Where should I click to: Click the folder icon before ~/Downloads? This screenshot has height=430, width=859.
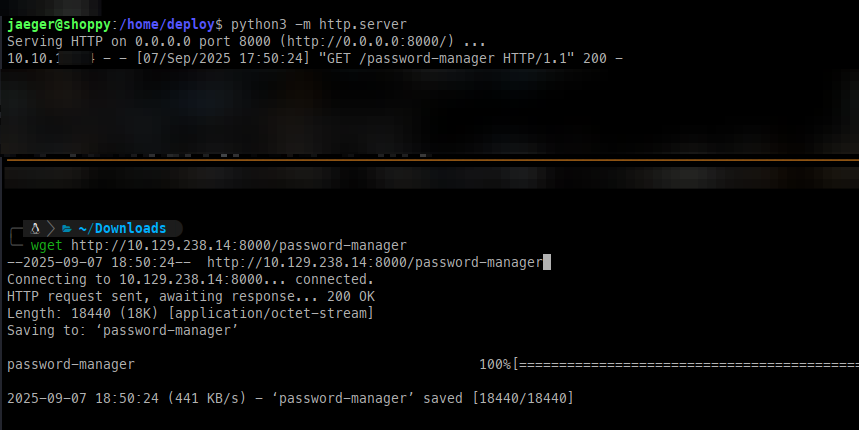tap(67, 228)
